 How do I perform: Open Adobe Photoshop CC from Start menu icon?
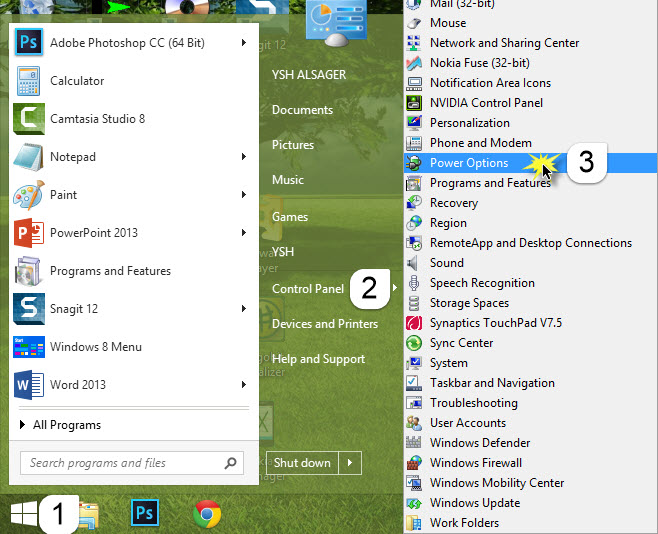[x=29, y=42]
